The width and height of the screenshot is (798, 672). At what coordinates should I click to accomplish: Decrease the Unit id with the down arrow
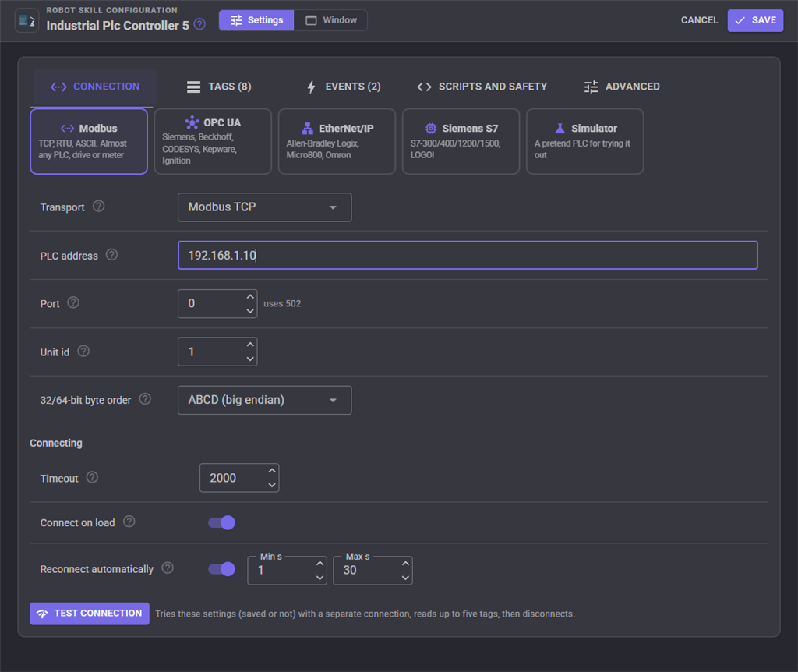coord(250,359)
